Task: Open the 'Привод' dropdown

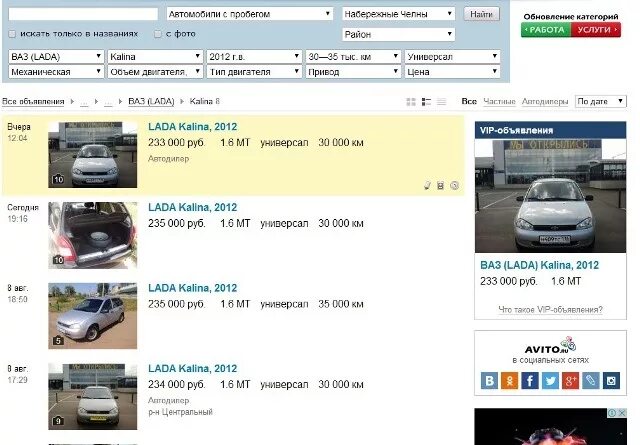Action: 353,72
